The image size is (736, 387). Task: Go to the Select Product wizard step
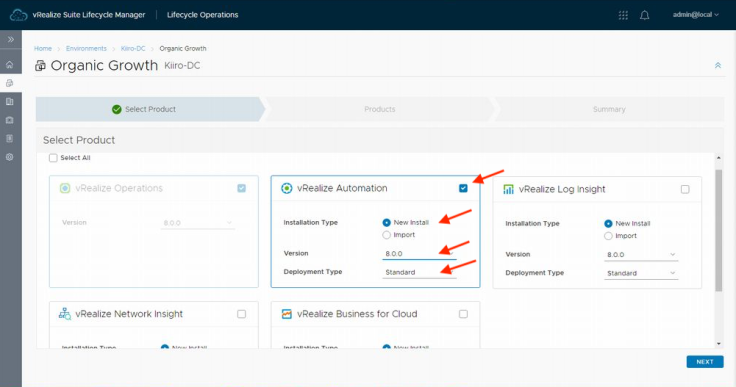click(150, 109)
